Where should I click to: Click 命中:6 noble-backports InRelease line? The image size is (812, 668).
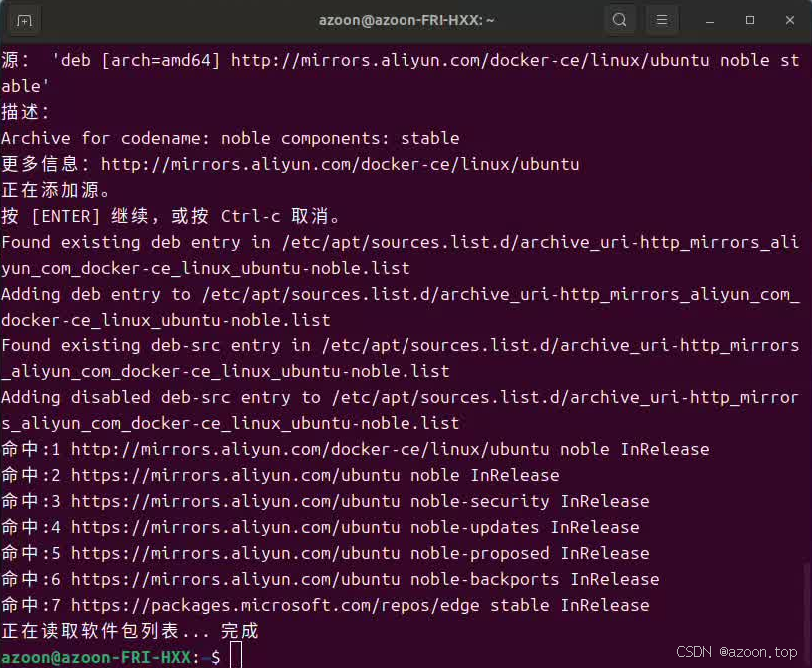pos(331,579)
